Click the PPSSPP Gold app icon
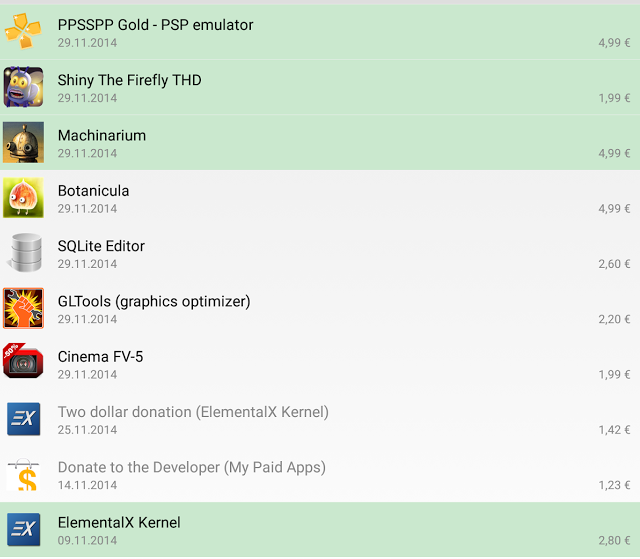The width and height of the screenshot is (640, 559). (x=23, y=32)
